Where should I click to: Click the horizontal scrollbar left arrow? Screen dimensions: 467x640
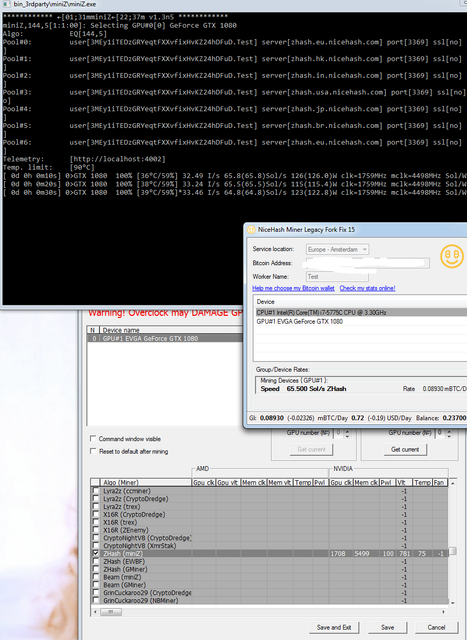(x=96, y=611)
